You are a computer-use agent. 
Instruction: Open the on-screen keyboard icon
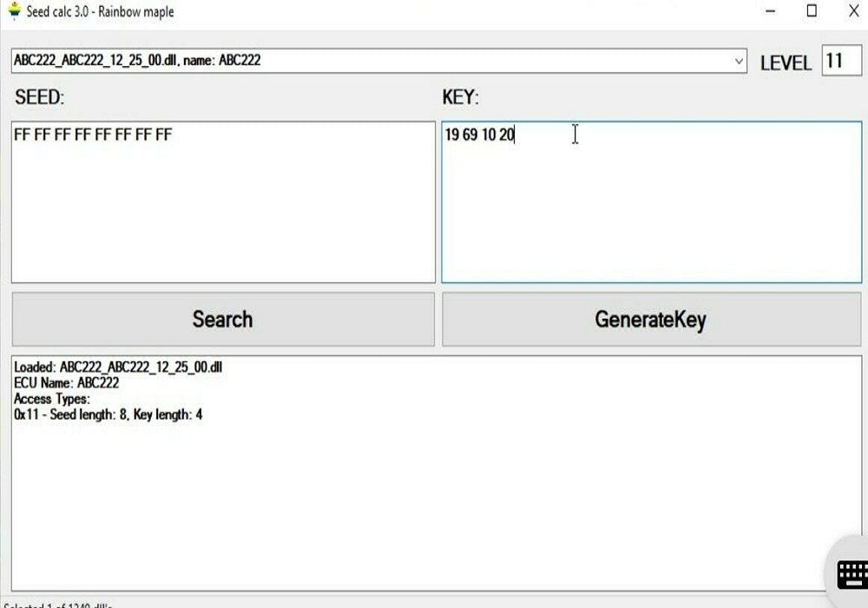click(851, 573)
